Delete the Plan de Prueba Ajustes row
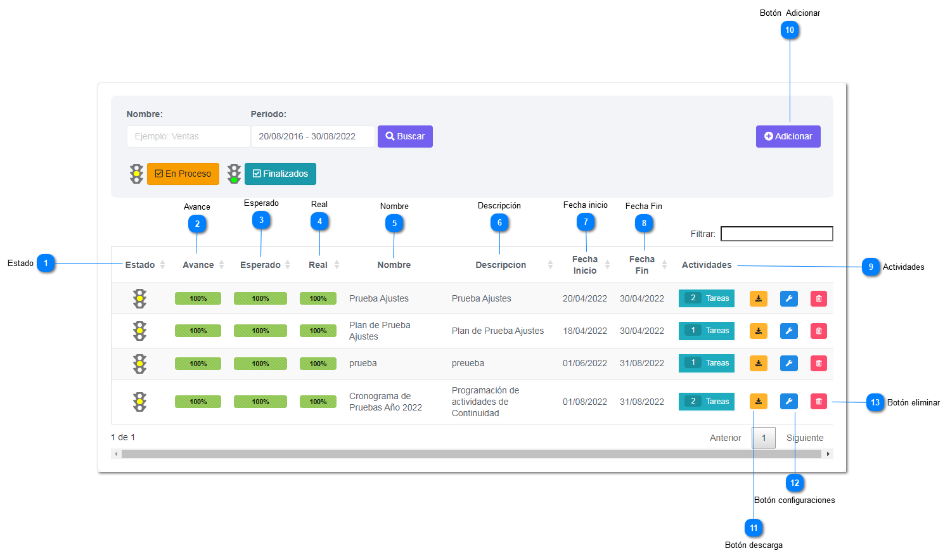 click(819, 331)
